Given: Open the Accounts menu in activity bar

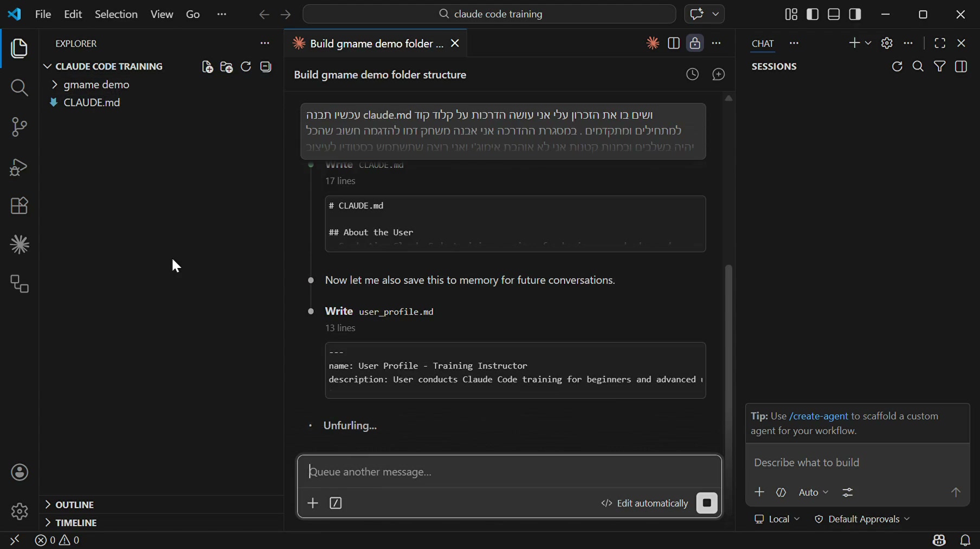Looking at the screenshot, I should click(20, 473).
